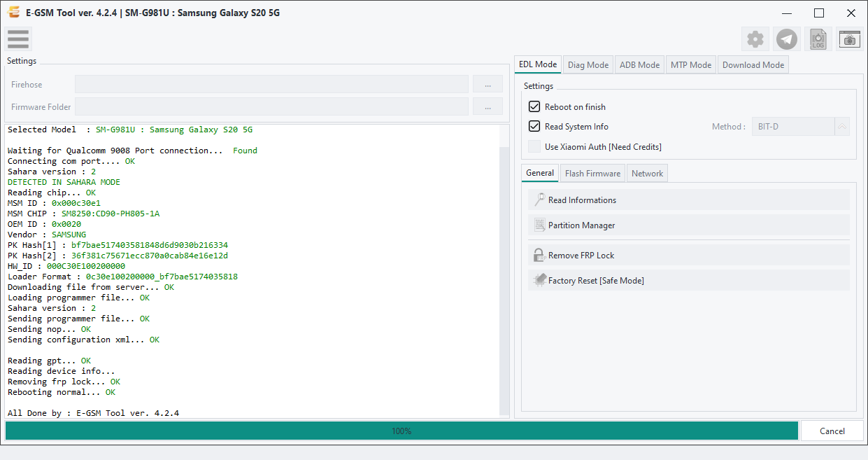Screen dimensions: 868x460
Task: Click the Cancel button
Action: point(832,431)
